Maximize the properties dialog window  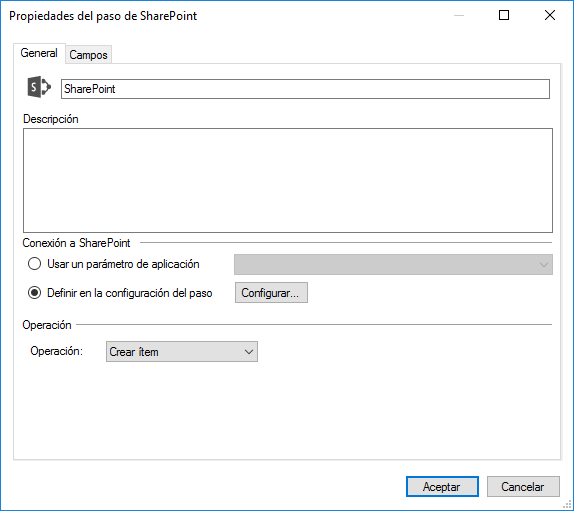tap(504, 15)
